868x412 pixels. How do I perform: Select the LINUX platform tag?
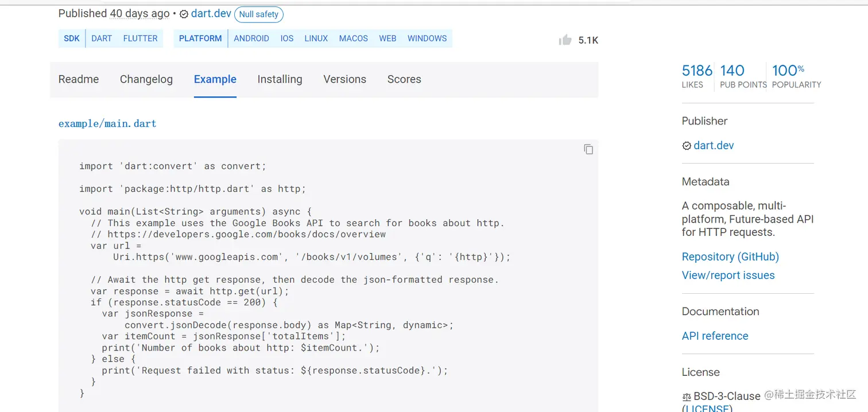316,38
